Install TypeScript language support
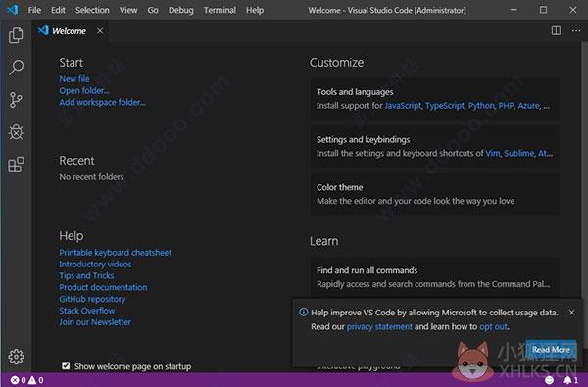The height and width of the screenshot is (387, 588). coord(445,106)
